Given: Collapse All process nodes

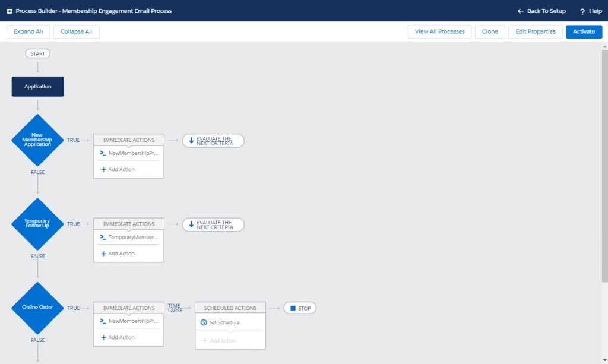Looking at the screenshot, I should click(x=76, y=31).
